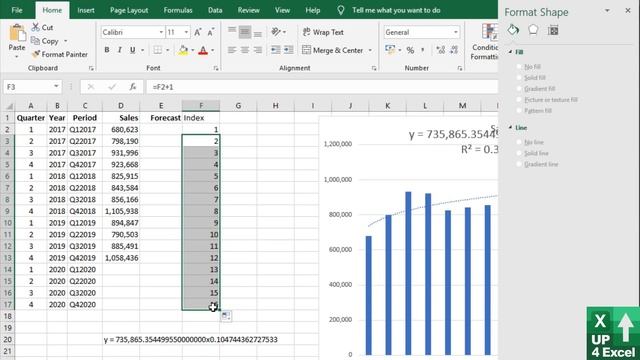Increase cell indent
This screenshot has height=360, width=640.
pyautogui.click(x=289, y=50)
